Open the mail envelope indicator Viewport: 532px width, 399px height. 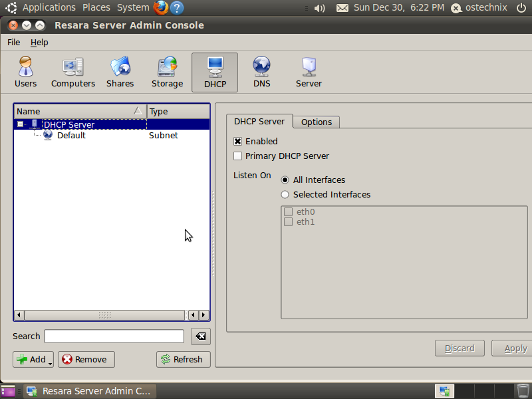tap(342, 8)
